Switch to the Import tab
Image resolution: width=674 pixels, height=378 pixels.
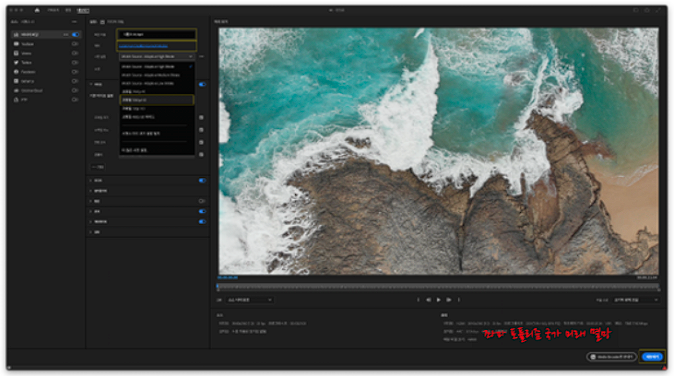point(53,10)
